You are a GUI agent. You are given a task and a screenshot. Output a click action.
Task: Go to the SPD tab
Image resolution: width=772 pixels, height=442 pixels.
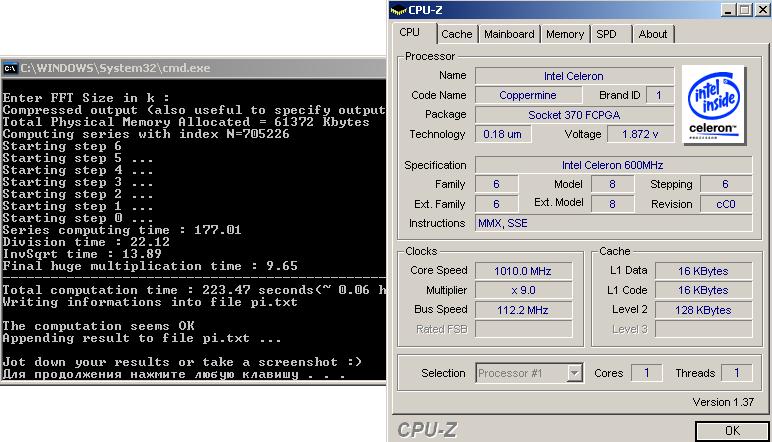[x=607, y=34]
